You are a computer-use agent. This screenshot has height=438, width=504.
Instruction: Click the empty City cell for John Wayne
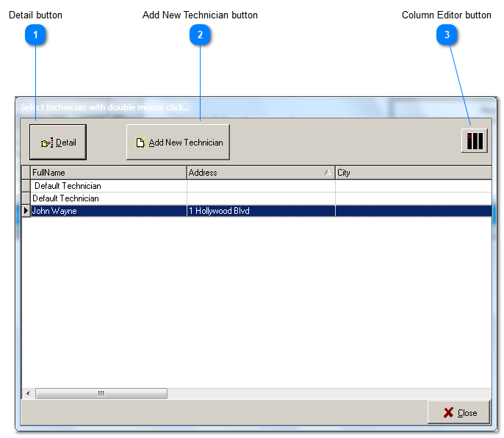tap(412, 211)
